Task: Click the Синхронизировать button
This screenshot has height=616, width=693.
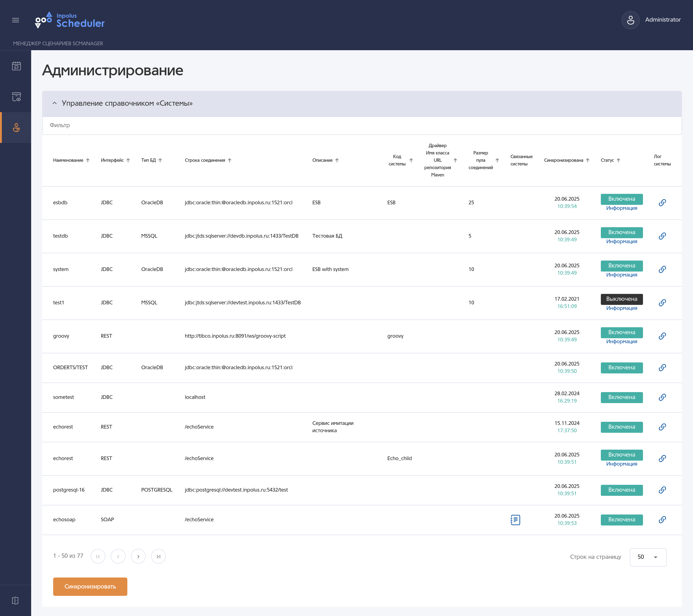Action: point(90,586)
